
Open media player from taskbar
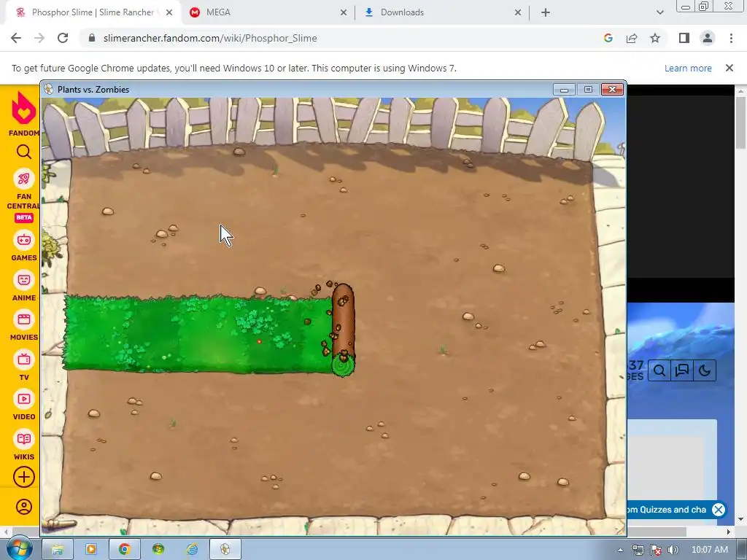[x=90, y=549]
